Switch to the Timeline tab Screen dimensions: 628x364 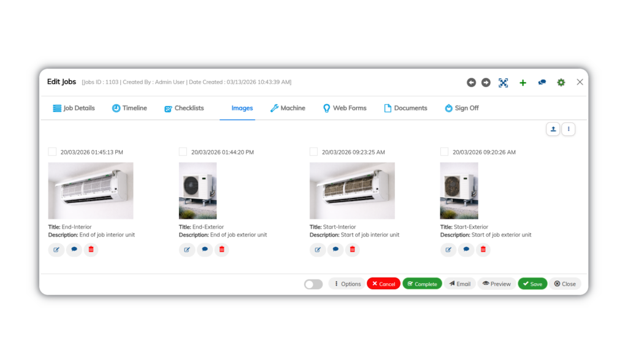(129, 108)
